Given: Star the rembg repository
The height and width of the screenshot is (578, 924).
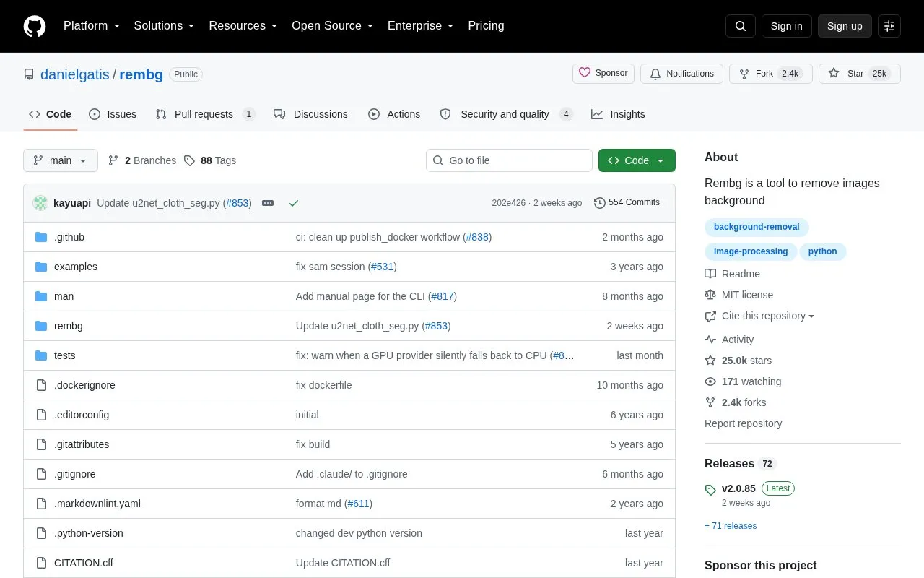Looking at the screenshot, I should pos(859,74).
